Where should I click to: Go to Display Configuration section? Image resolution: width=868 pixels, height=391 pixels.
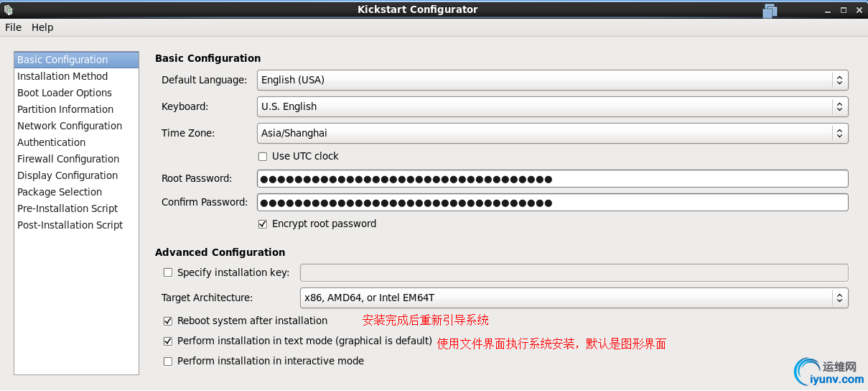point(76,175)
